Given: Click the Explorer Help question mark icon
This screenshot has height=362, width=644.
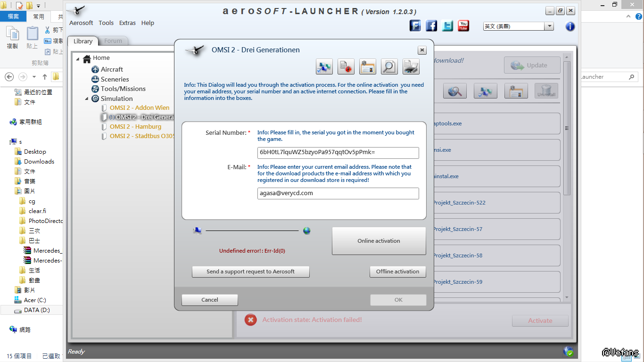Looking at the screenshot, I should pyautogui.click(x=638, y=16).
